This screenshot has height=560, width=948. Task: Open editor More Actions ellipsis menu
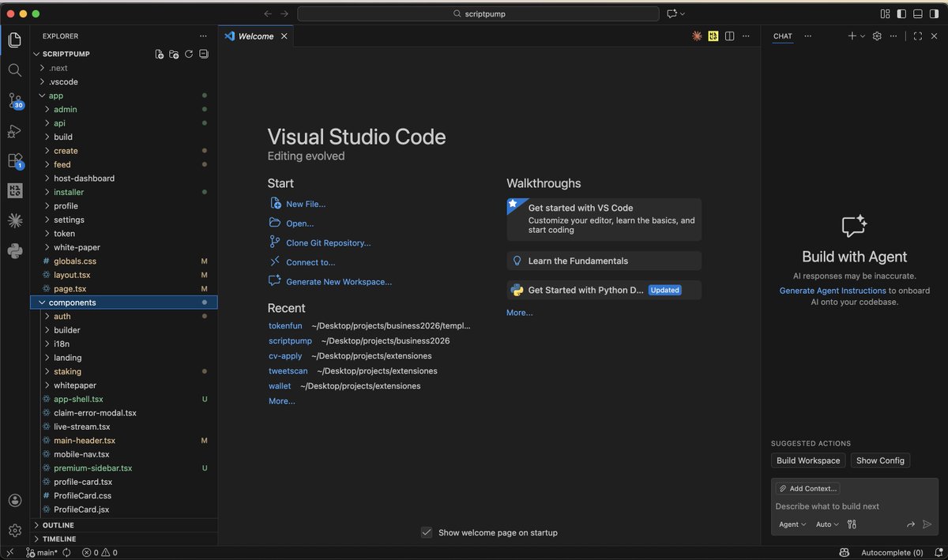click(x=747, y=36)
